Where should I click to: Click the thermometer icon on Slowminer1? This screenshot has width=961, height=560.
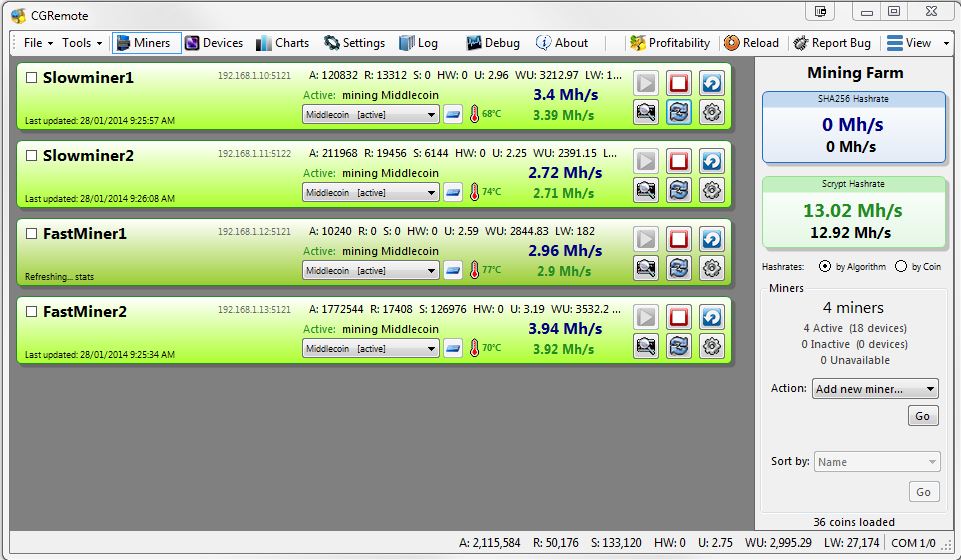click(474, 114)
